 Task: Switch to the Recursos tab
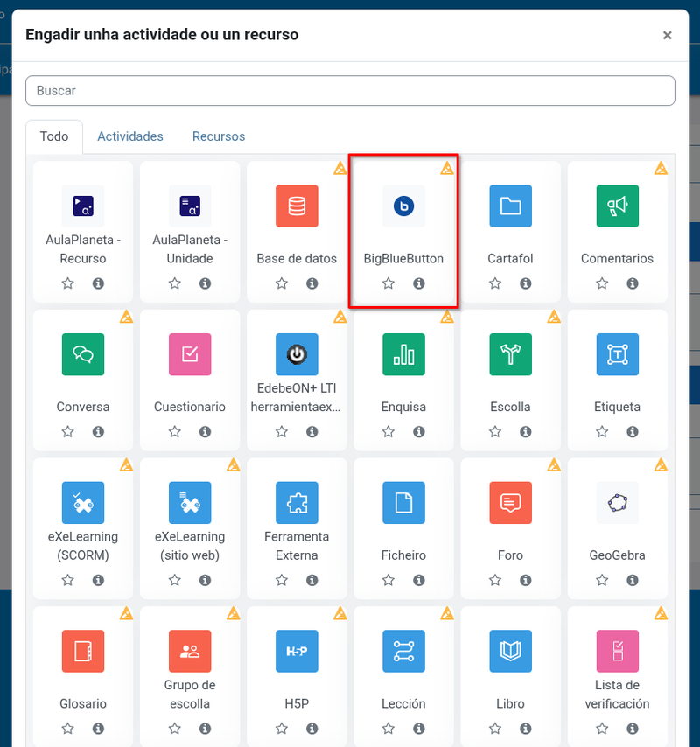(x=219, y=136)
